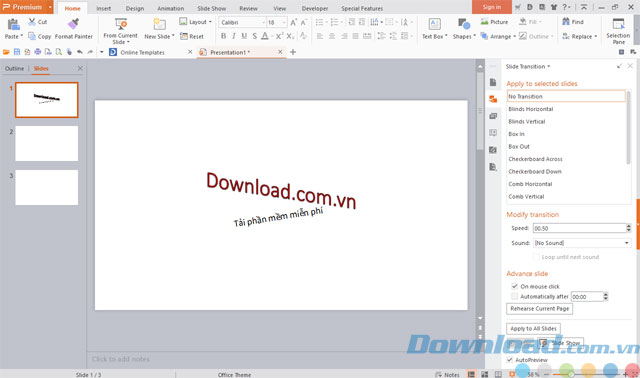This screenshot has width=640, height=378.
Task: Start slideshow From Current Slide icon
Action: pyautogui.click(x=121, y=24)
